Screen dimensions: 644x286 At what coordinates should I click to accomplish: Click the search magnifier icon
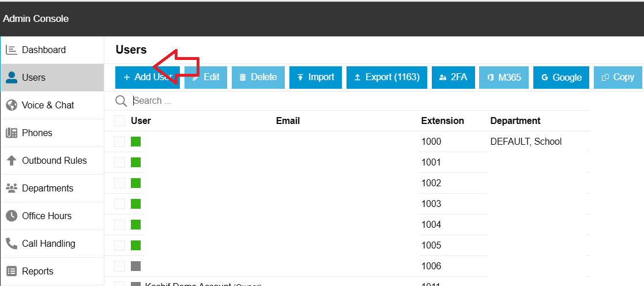[121, 101]
